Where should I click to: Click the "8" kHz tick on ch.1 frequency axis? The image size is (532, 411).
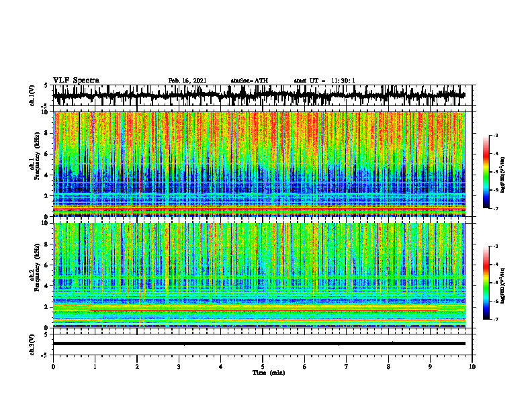click(46, 133)
